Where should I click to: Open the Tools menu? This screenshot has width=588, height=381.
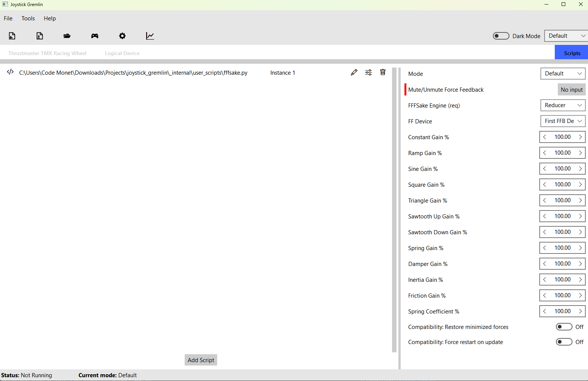(x=28, y=18)
